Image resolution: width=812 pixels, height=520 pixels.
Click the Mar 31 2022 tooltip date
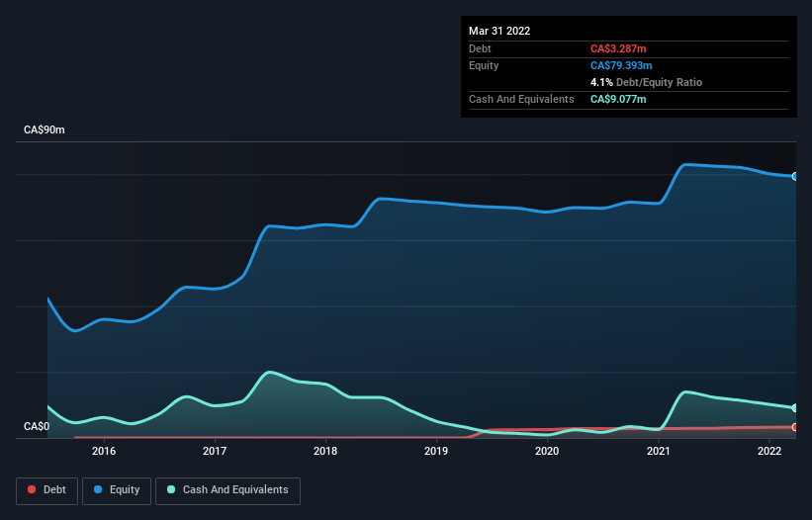coord(499,31)
